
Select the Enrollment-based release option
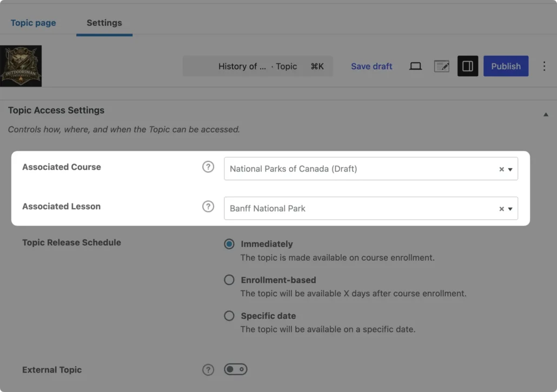click(x=229, y=280)
